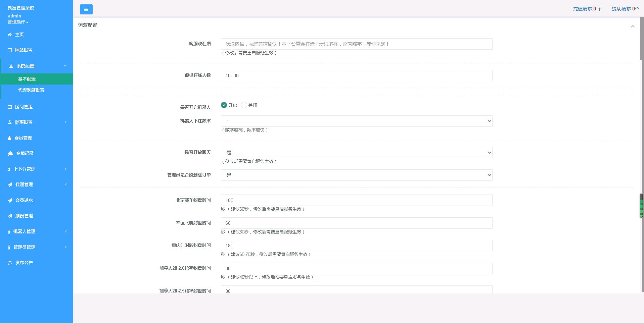The width and height of the screenshot is (644, 324).
Task: Open the 是否开放聊天 dropdown
Action: coord(356,153)
